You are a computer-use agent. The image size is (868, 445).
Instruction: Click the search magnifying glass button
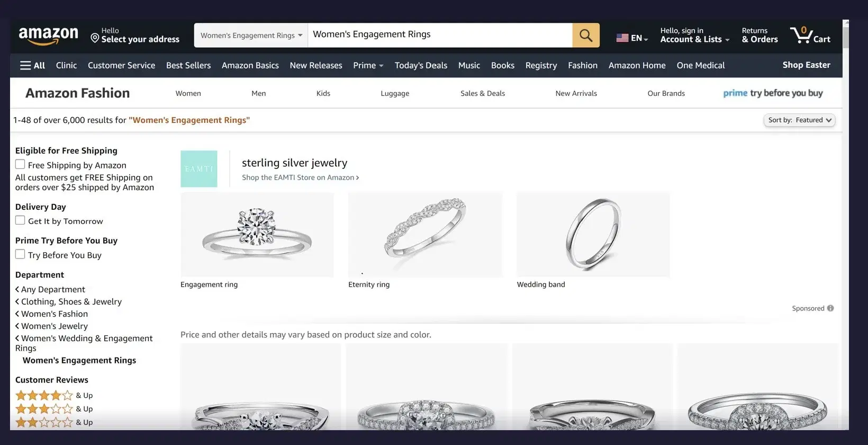click(585, 35)
